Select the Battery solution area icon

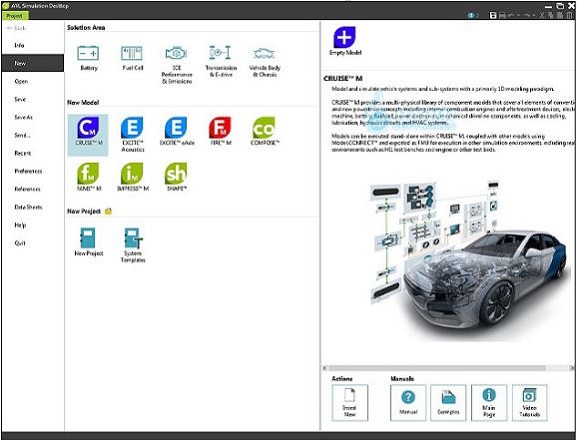tap(88, 57)
